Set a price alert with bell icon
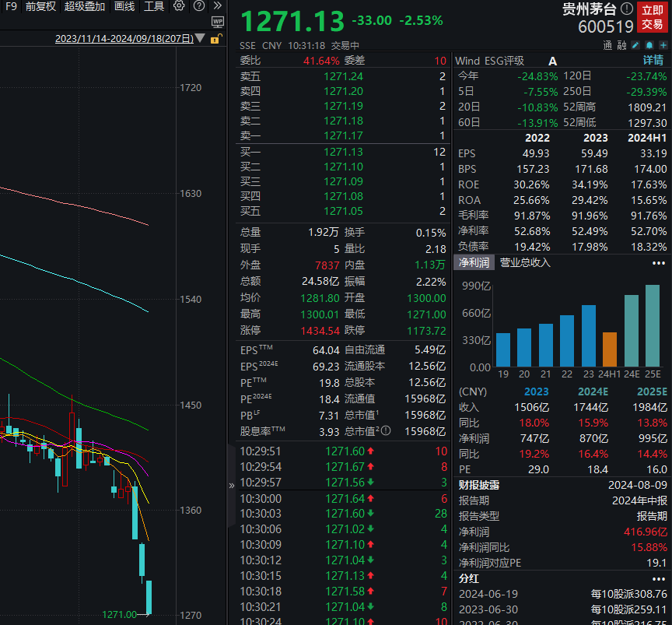Image resolution: width=672 pixels, height=625 pixels. click(x=649, y=45)
